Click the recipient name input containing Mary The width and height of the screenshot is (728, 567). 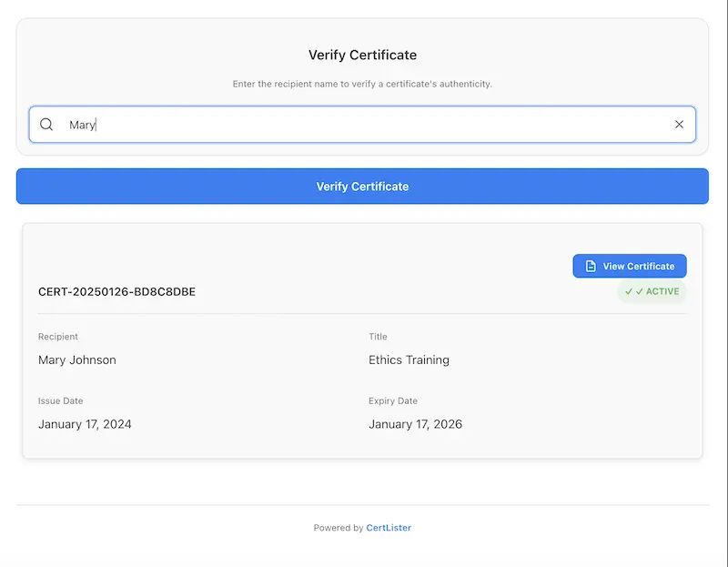(362, 125)
